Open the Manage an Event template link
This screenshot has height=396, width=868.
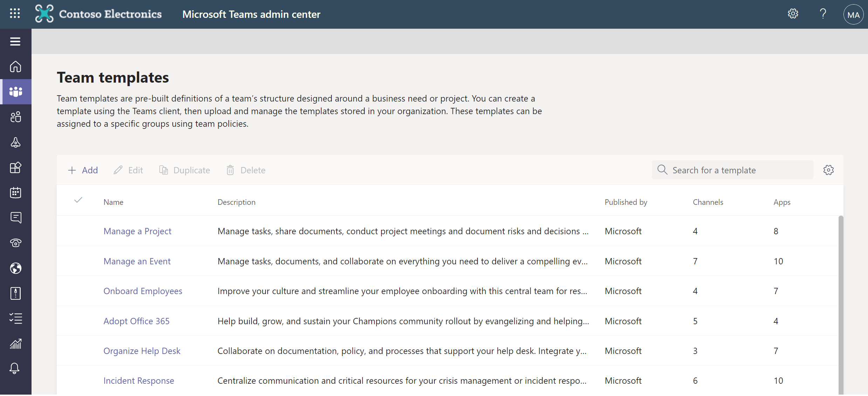point(137,260)
